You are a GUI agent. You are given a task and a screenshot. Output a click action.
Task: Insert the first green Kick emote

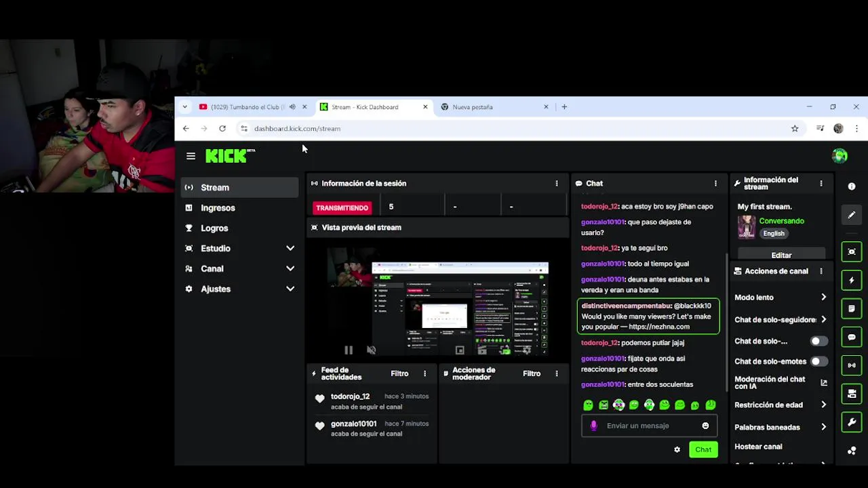coord(588,405)
